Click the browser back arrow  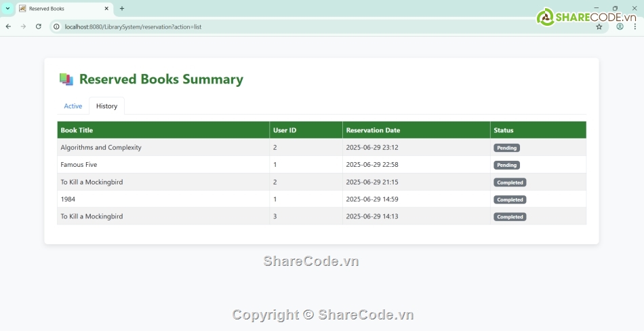click(x=8, y=26)
